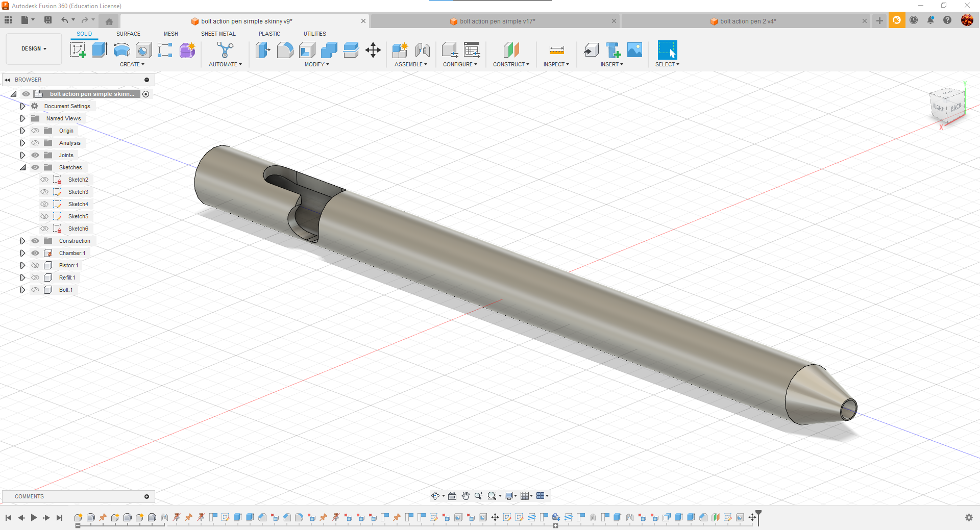Click the timeline end marker

(758, 517)
